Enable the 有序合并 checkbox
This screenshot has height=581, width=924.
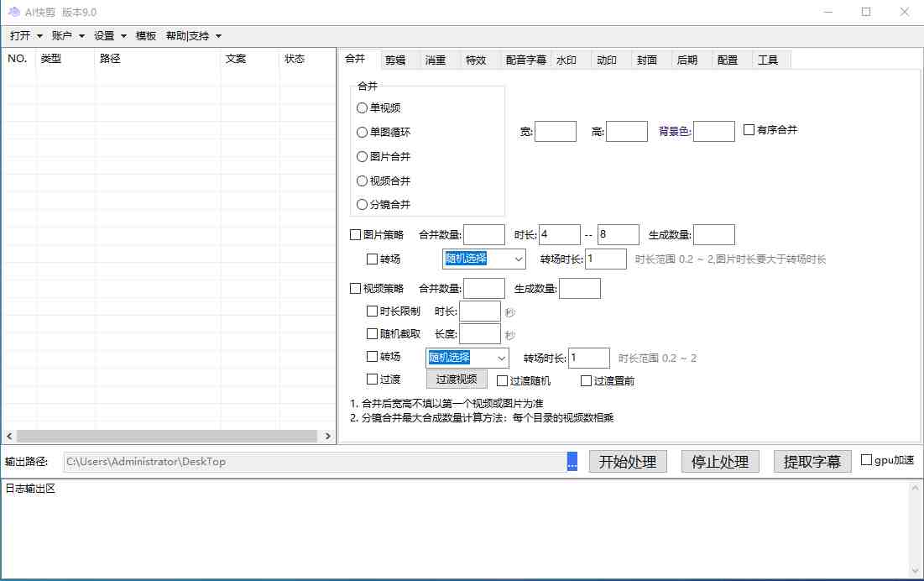tap(749, 130)
